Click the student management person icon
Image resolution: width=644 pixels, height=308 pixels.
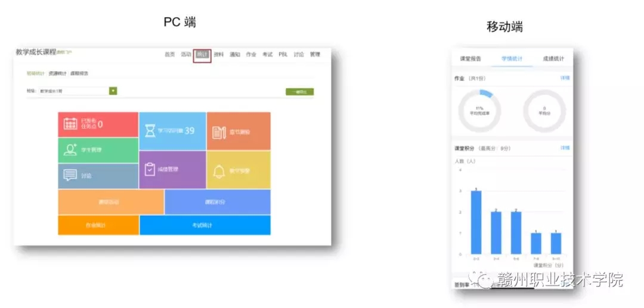pyautogui.click(x=70, y=150)
